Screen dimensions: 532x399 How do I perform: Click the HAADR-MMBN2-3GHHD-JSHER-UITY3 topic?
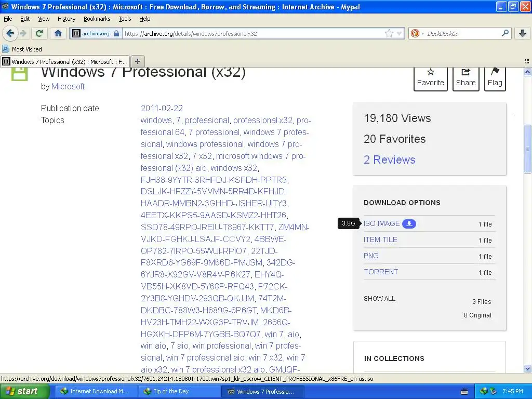coord(214,203)
